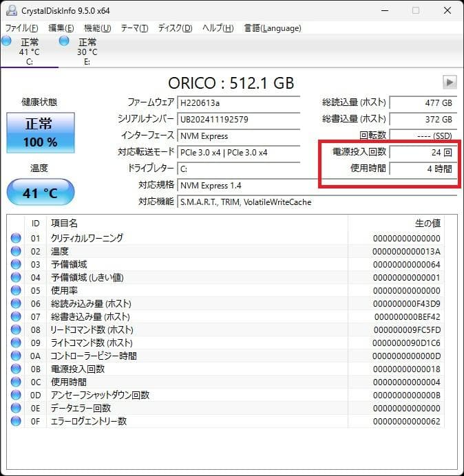Open the ディスク(D) menu
The height and width of the screenshot is (476, 464).
(x=175, y=28)
